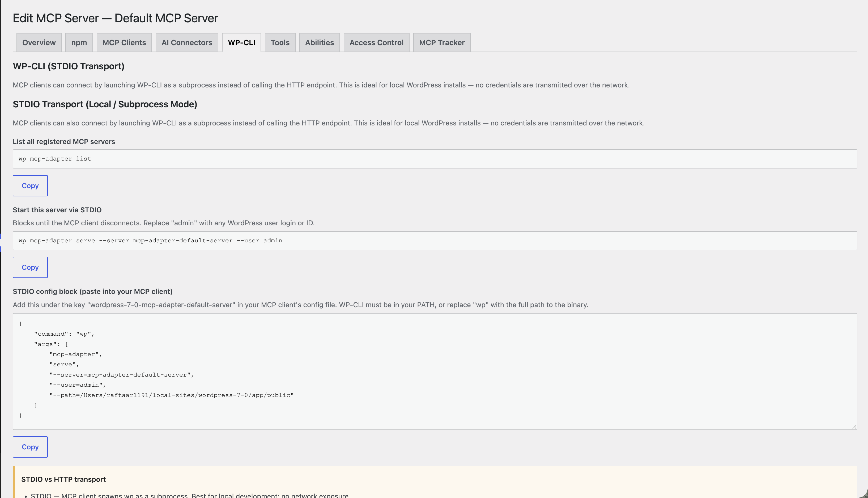Copy the 'wp mcp-adapter list' command

pos(30,186)
